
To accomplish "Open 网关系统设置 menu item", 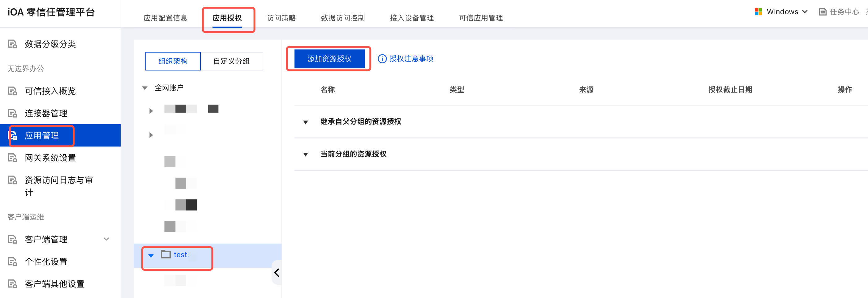I will click(x=50, y=158).
